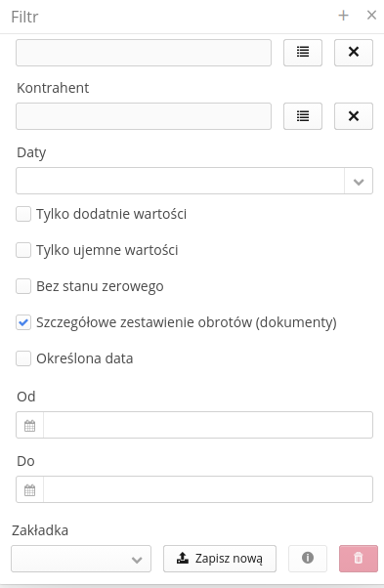
Task: Open list picker above Kontrahent label
Action: coord(303,53)
